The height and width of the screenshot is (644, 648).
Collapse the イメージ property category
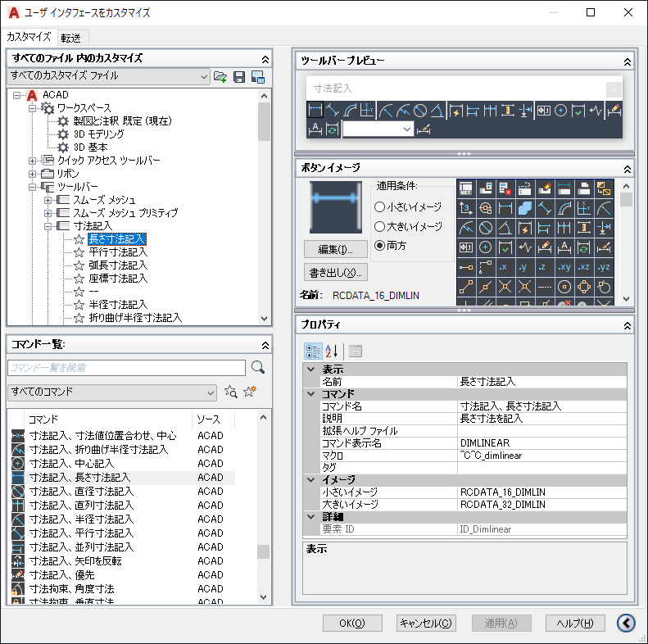[x=310, y=480]
